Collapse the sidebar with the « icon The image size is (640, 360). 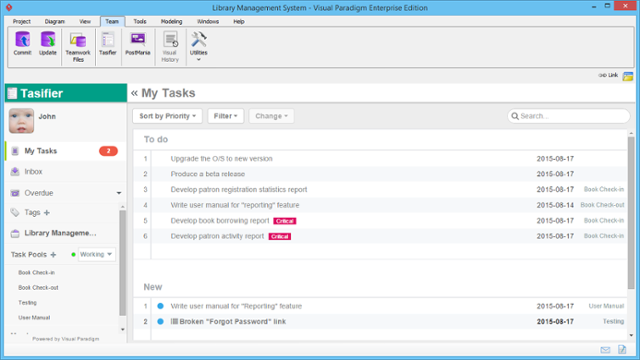[x=134, y=93]
